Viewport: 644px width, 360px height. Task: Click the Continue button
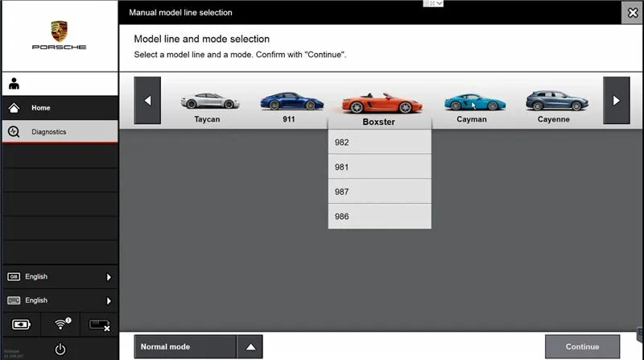click(x=582, y=347)
